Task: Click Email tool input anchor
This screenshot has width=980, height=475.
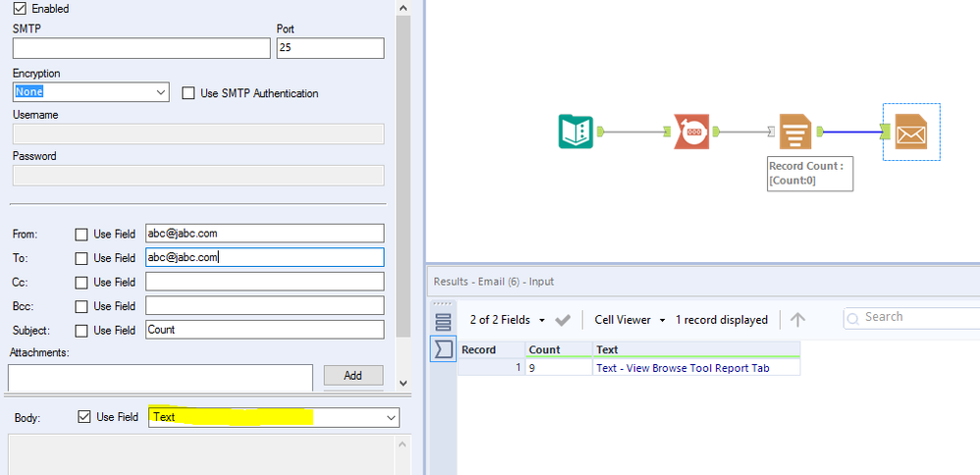Action: [x=885, y=132]
